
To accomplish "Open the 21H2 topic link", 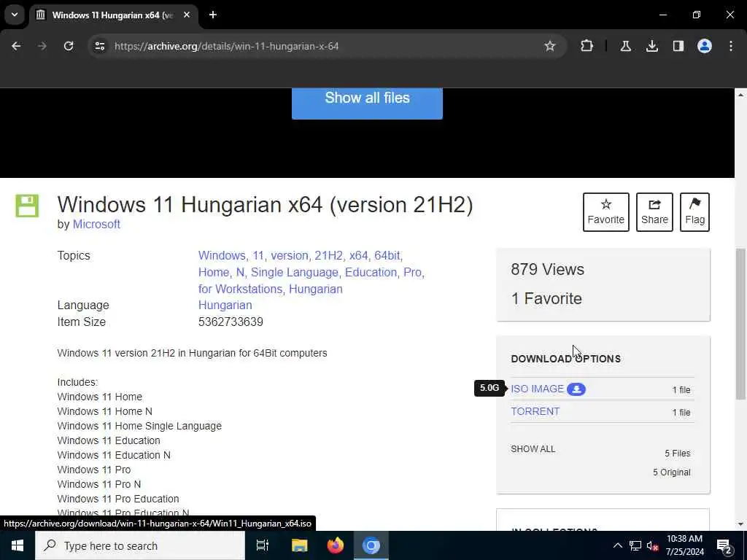I will pyautogui.click(x=329, y=256).
